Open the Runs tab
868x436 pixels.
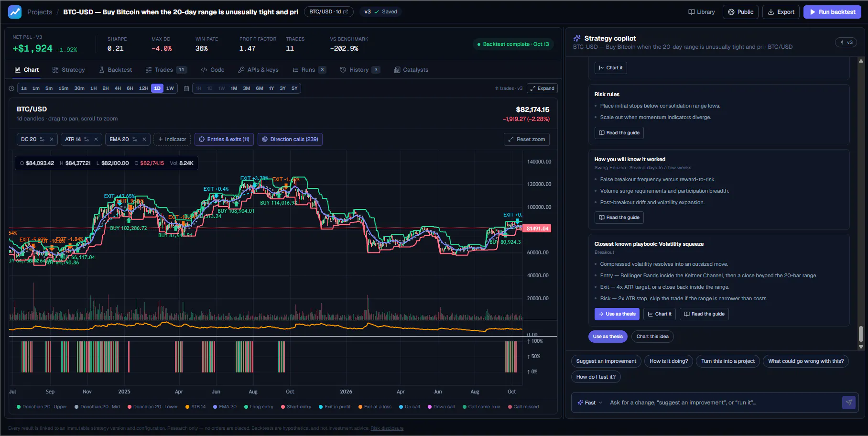[309, 70]
